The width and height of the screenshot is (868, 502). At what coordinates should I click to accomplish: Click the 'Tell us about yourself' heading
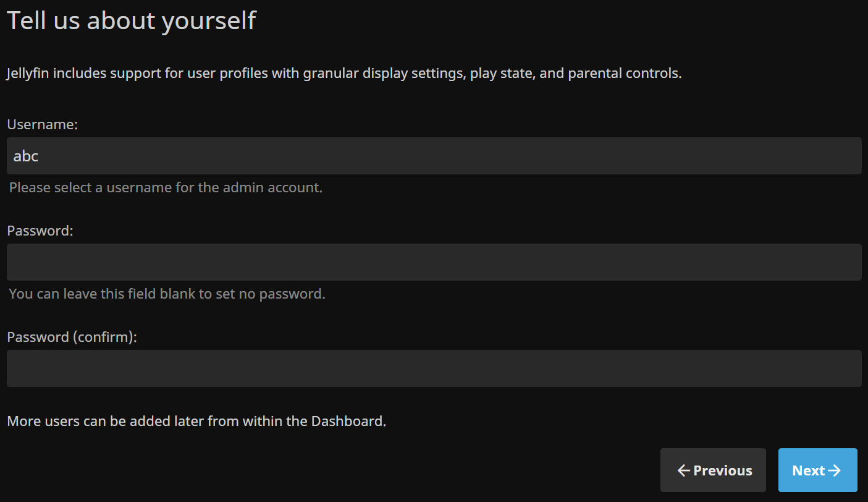[x=131, y=20]
